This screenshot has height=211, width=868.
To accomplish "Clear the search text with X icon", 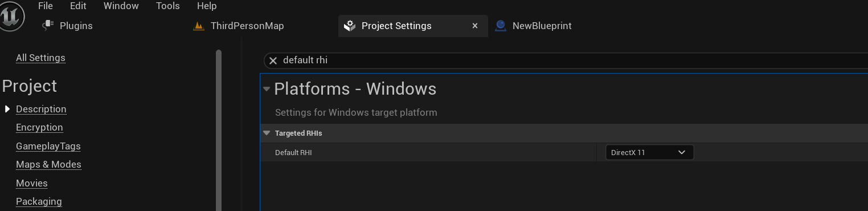I will (273, 60).
